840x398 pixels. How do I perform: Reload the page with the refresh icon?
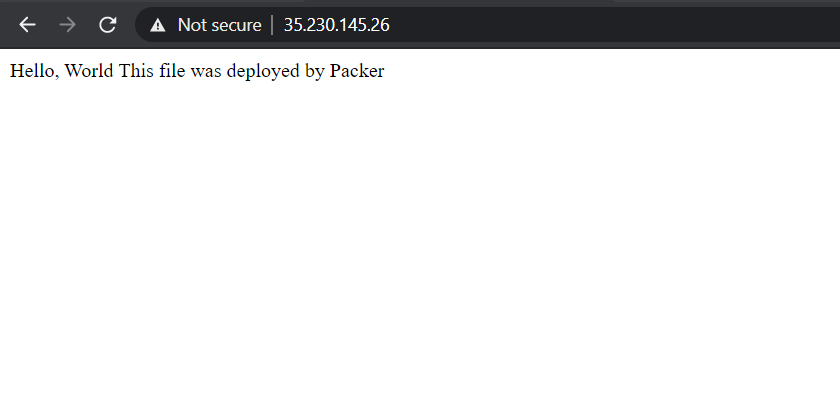(x=108, y=25)
